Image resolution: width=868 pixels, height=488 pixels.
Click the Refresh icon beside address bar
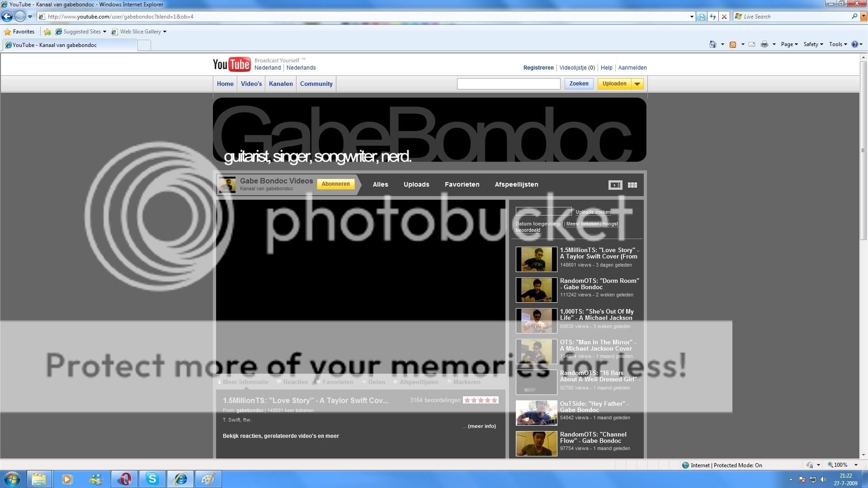tap(713, 17)
